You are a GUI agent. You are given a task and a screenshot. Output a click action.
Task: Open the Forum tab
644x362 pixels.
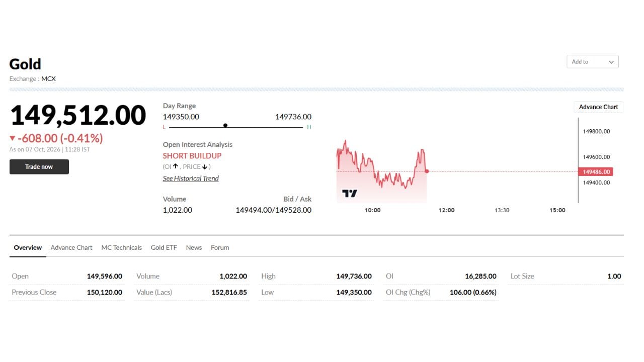pos(220,248)
